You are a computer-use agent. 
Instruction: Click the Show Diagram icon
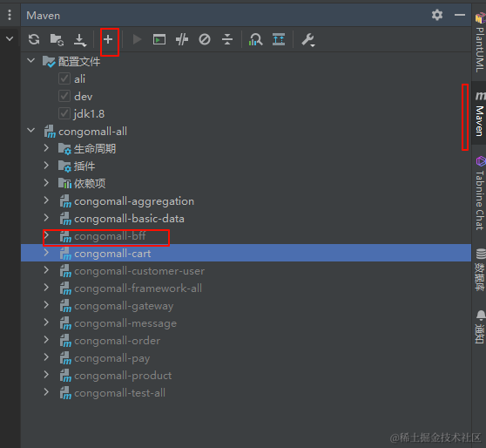tap(279, 40)
